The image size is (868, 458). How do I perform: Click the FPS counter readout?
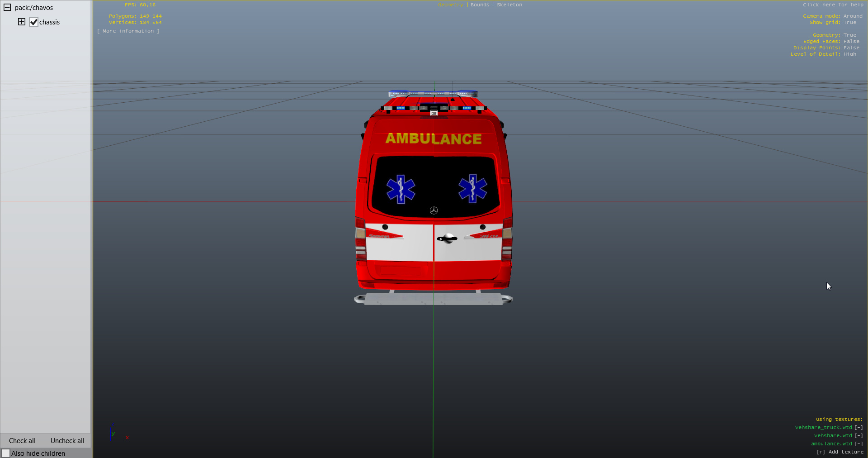point(140,5)
